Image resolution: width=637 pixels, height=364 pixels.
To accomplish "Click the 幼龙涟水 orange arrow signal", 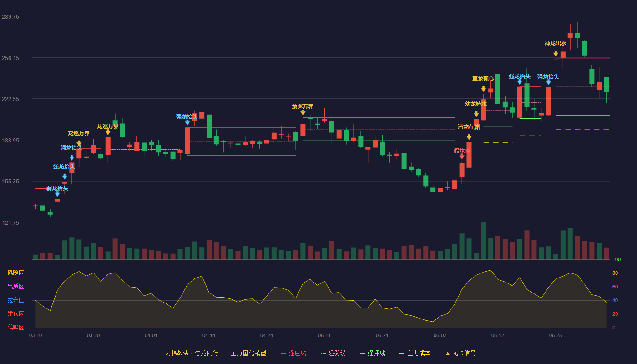I will tap(476, 114).
